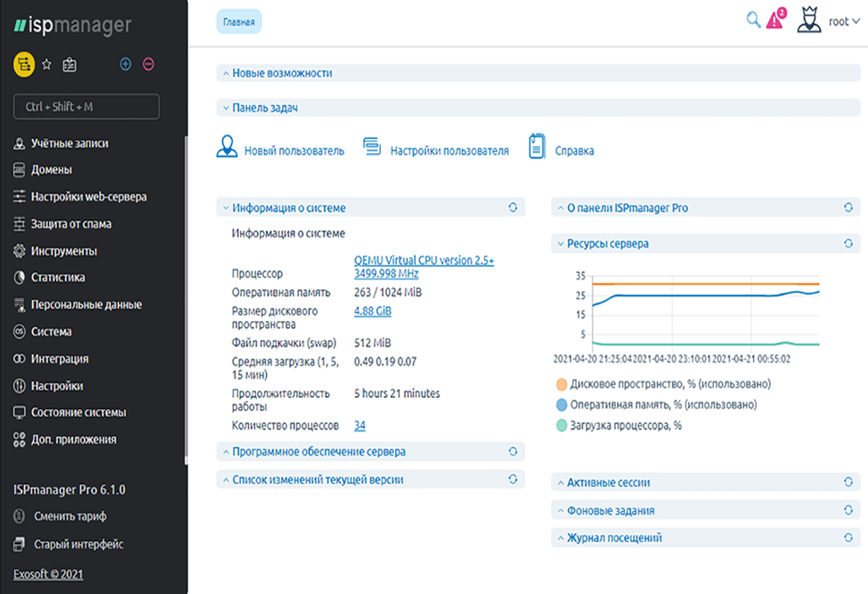Click the Ctrl + Shift + M search field
The width and height of the screenshot is (868, 594).
click(86, 106)
